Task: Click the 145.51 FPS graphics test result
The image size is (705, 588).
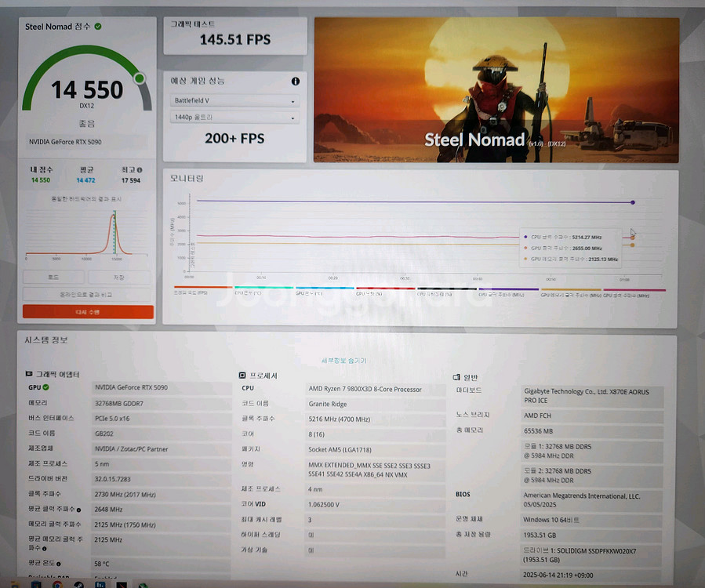Action: pyautogui.click(x=235, y=39)
